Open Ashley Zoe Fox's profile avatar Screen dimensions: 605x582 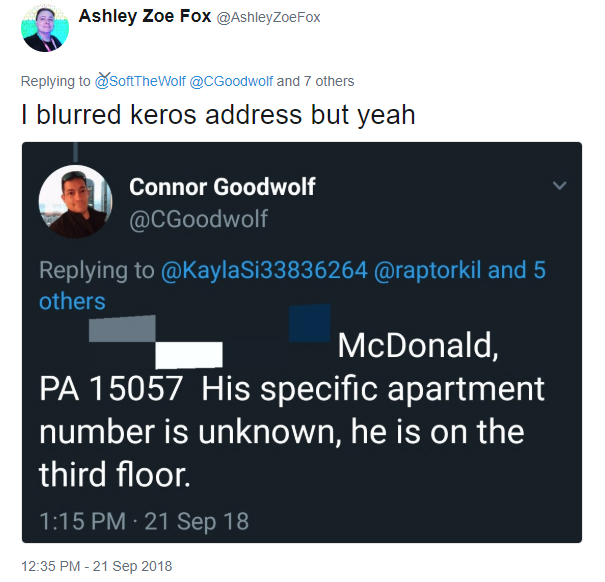pyautogui.click(x=45, y=28)
